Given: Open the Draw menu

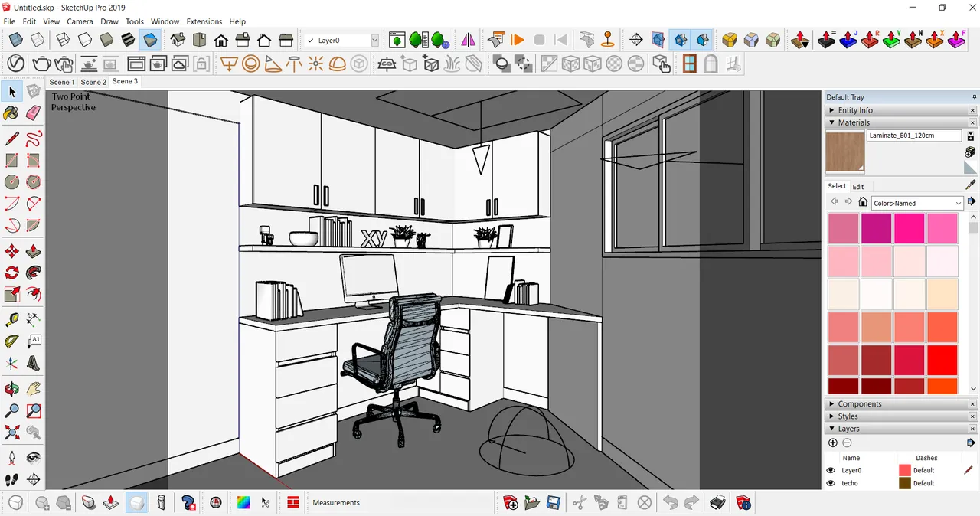Looking at the screenshot, I should pyautogui.click(x=109, y=21).
